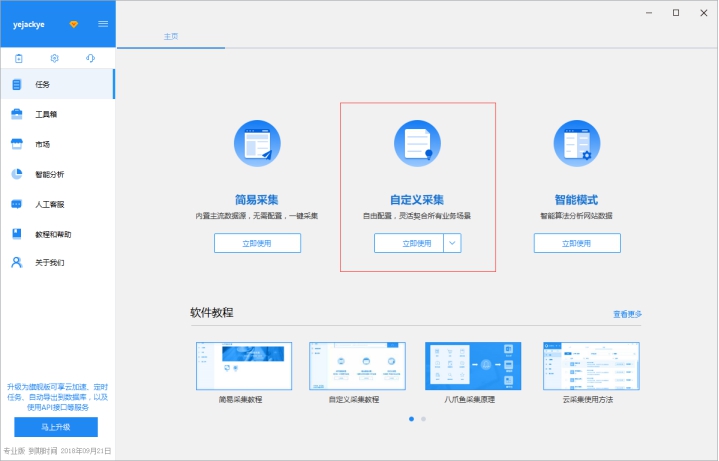Select 市场 in the sidebar
Screen dimensions: 719x461
pos(42,144)
